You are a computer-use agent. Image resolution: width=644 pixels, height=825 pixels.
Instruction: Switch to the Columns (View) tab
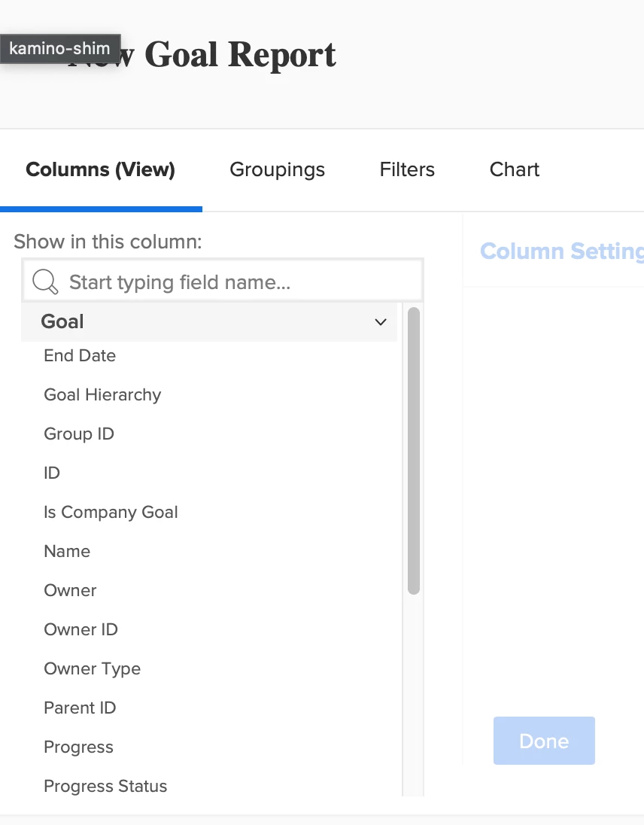click(100, 170)
